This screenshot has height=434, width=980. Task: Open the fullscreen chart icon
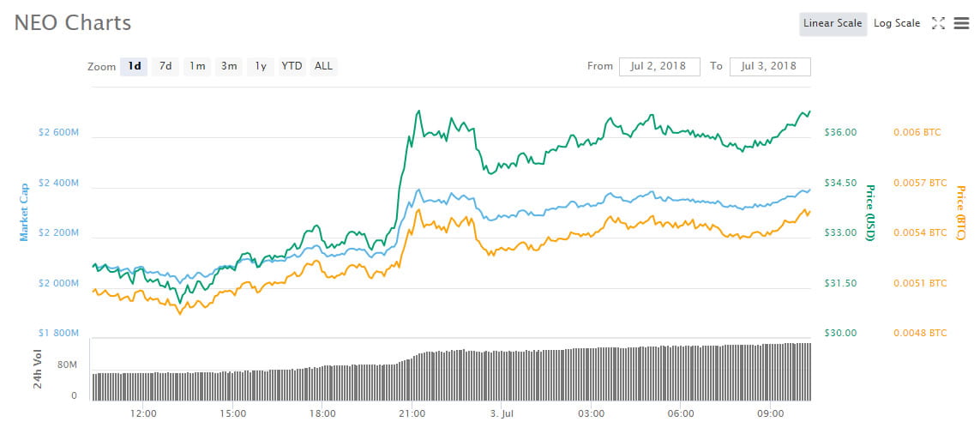tap(938, 24)
